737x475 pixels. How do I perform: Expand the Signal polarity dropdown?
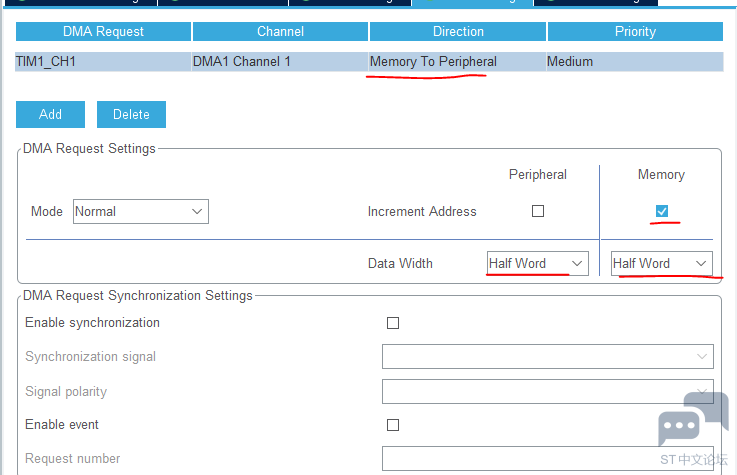point(547,392)
